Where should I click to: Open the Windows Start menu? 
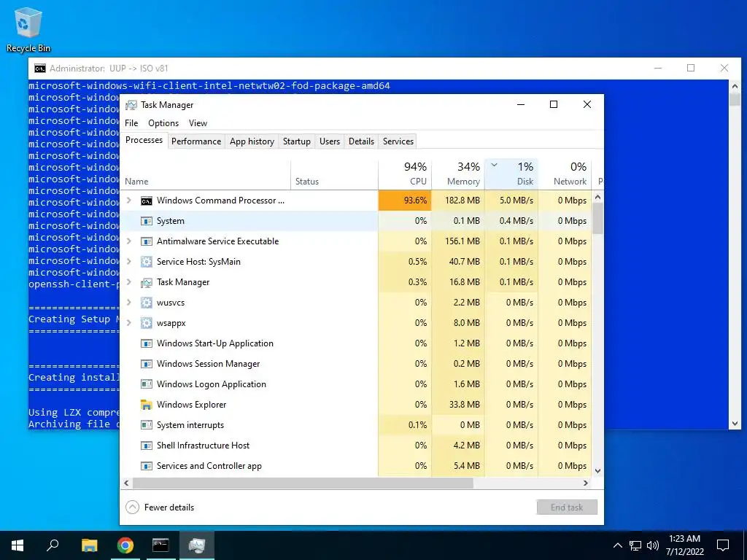point(18,545)
